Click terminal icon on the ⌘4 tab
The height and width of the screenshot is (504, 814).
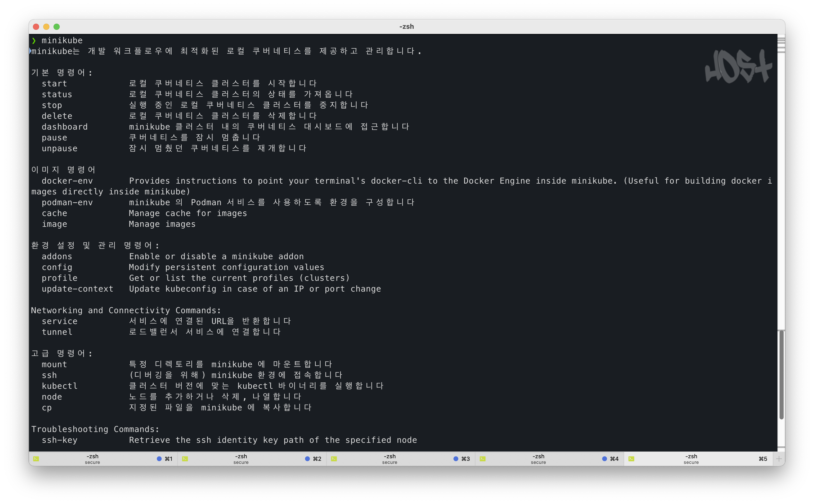tap(482, 459)
